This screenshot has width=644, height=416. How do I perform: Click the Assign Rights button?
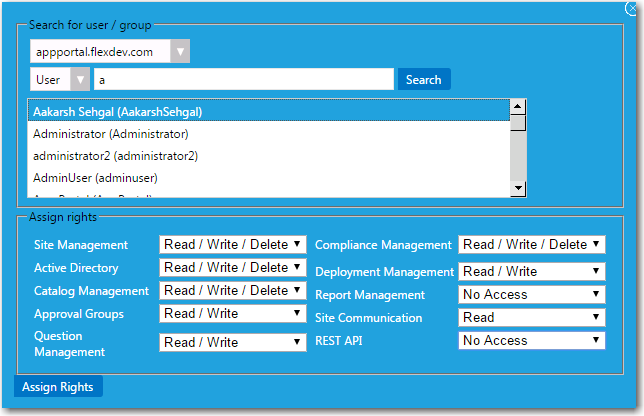(58, 387)
